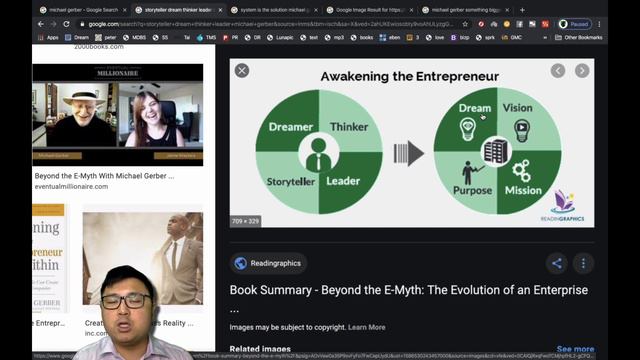Image resolution: width=640 pixels, height=360 pixels.
Task: Open the Paused profile button
Action: [574, 24]
